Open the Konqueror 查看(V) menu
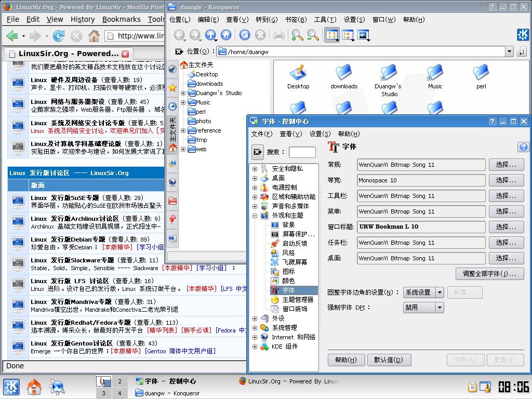This screenshot has height=399, width=532. tap(237, 20)
